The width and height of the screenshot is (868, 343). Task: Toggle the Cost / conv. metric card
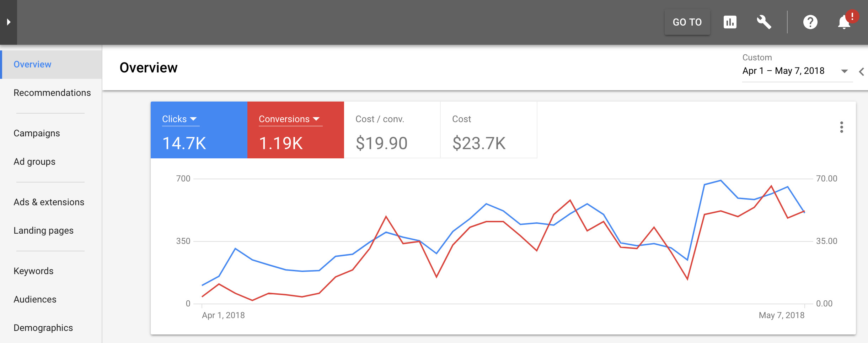392,130
